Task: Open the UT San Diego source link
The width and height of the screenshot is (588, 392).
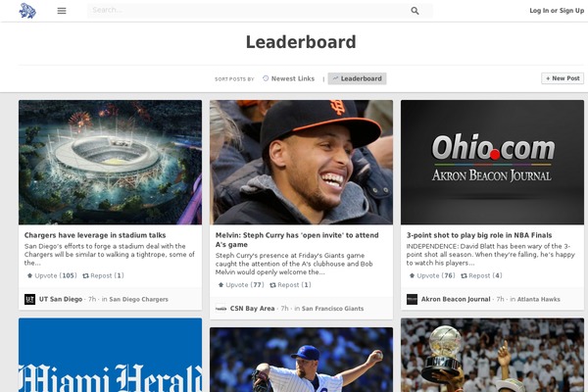Action: pyautogui.click(x=61, y=299)
